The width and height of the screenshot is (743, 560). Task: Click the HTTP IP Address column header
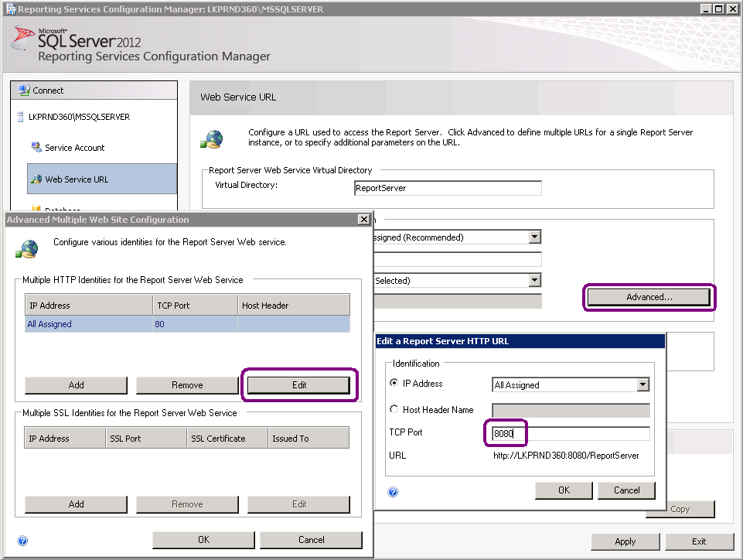pos(89,306)
